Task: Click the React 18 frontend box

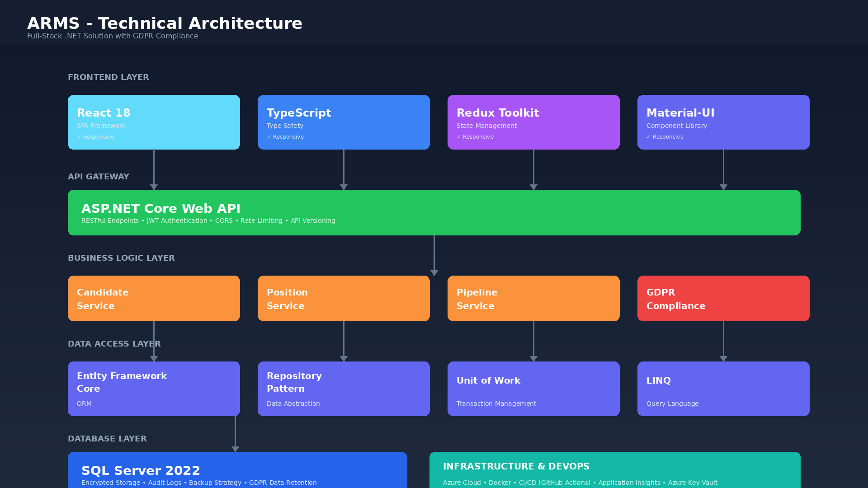Action: click(154, 122)
